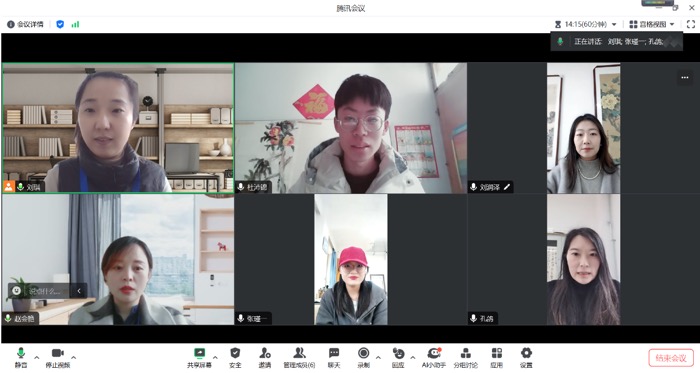Image resolution: width=700 pixels, height=373 pixels.
Task: Open the AI小助手 assistant icon
Action: [x=433, y=357]
